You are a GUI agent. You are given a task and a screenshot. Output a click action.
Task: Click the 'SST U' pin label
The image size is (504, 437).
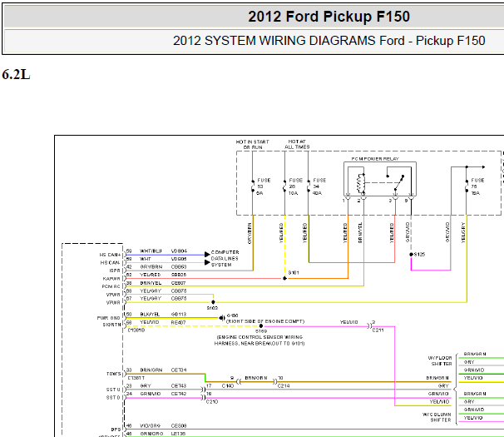pos(113,390)
